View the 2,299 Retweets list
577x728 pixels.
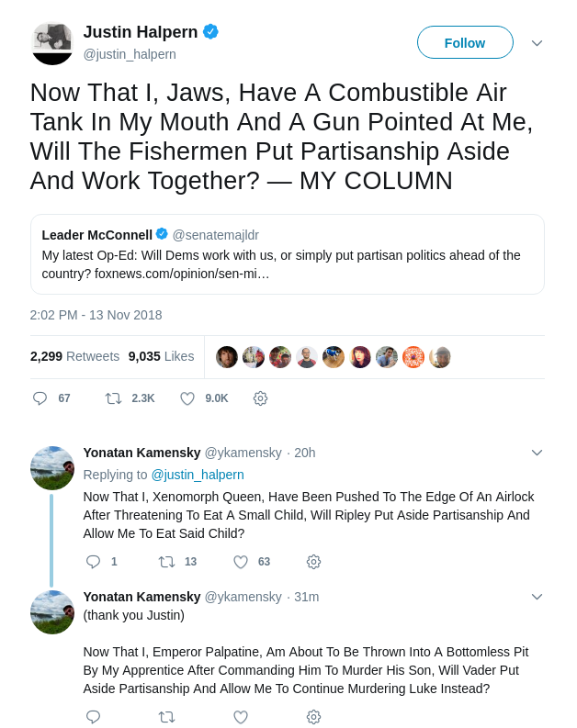click(x=74, y=356)
